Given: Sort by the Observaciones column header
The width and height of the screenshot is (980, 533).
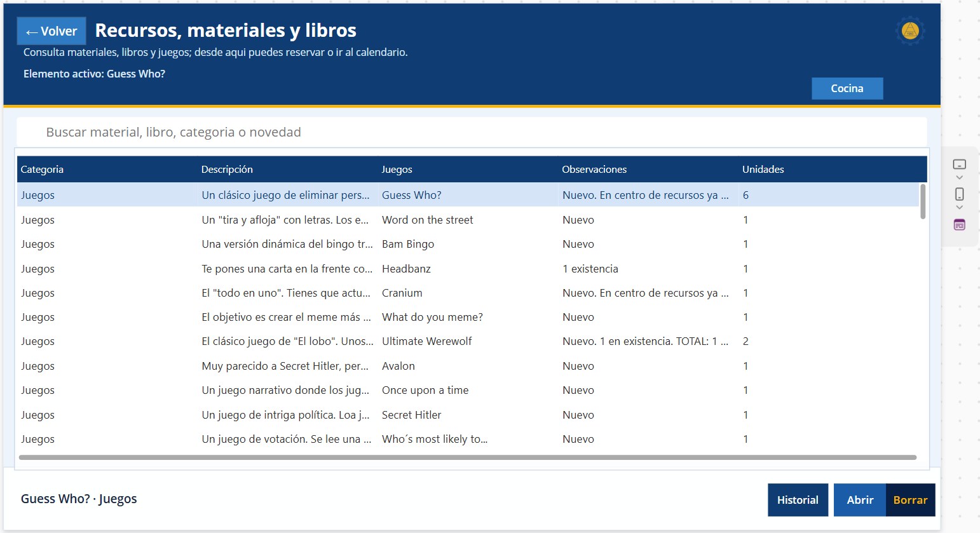Looking at the screenshot, I should pyautogui.click(x=594, y=170).
